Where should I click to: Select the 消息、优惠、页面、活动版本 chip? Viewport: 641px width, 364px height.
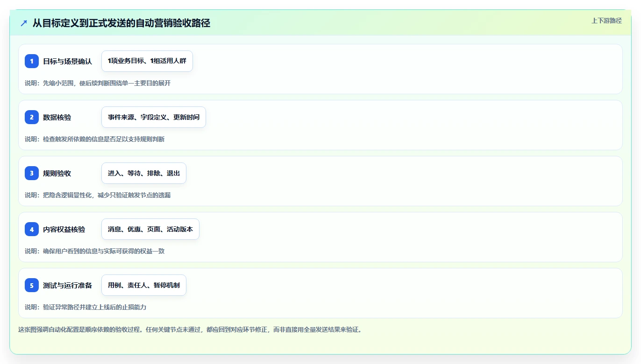150,229
